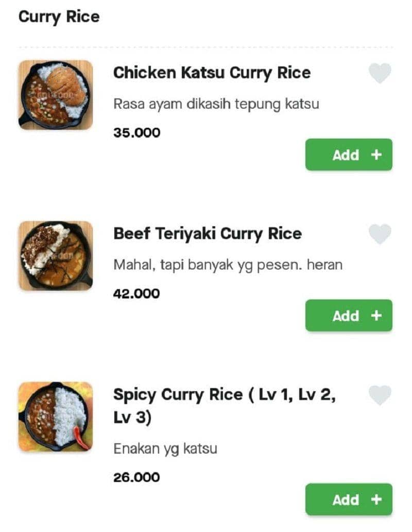Click the Spicy Curry Rice Lv 1–3 title
This screenshot has height=532, width=412.
[x=224, y=406]
